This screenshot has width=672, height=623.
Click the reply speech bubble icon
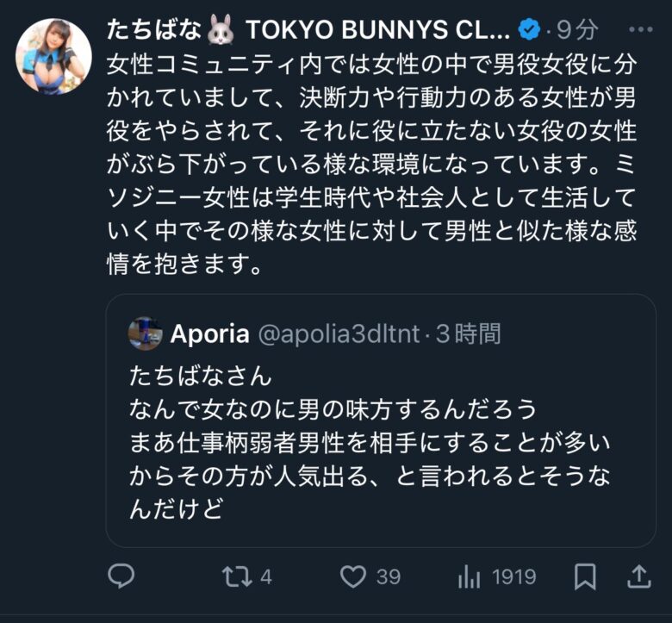pos(121,576)
